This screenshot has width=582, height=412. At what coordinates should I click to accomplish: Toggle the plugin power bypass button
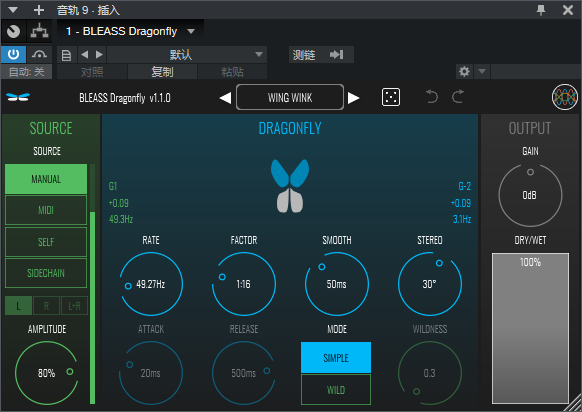coord(13,55)
